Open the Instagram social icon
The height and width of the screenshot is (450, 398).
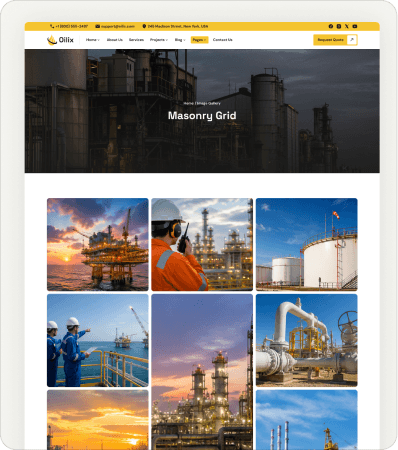339,26
